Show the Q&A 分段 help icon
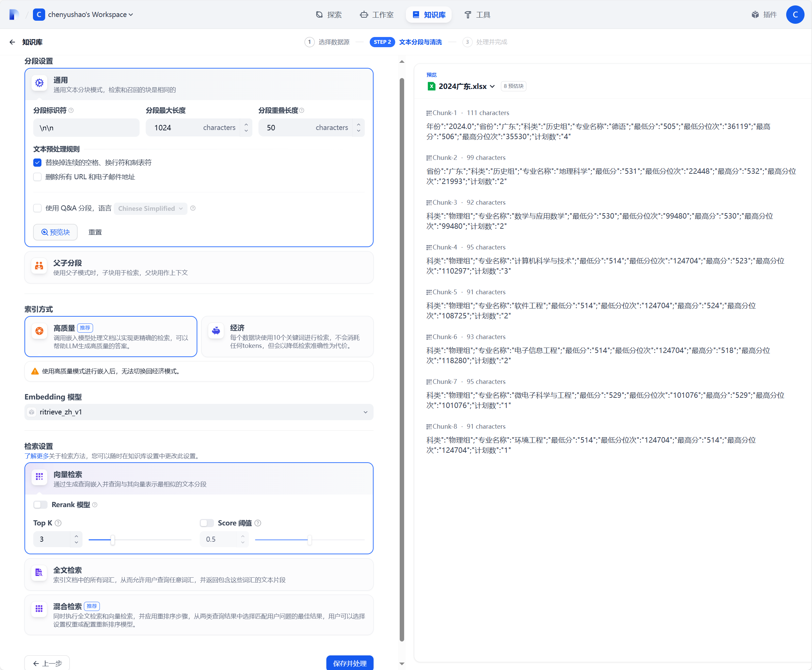The width and height of the screenshot is (812, 670). pyautogui.click(x=193, y=208)
